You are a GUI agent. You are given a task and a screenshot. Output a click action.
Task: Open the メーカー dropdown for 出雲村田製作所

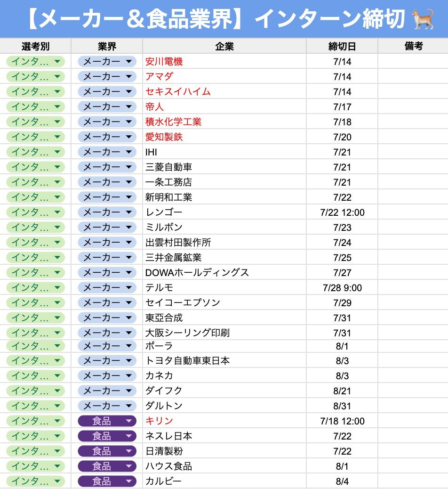click(x=107, y=242)
